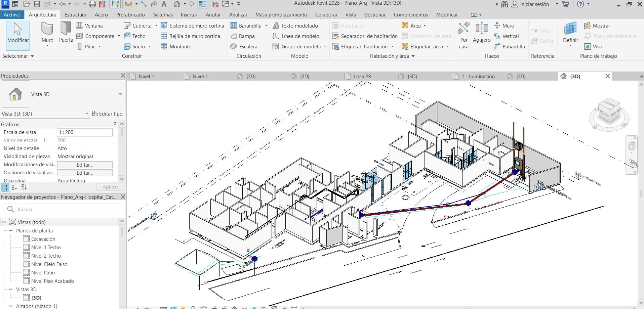Open the Estructura ribbon tab
Screen dimensions: 644x309
pyautogui.click(x=75, y=15)
